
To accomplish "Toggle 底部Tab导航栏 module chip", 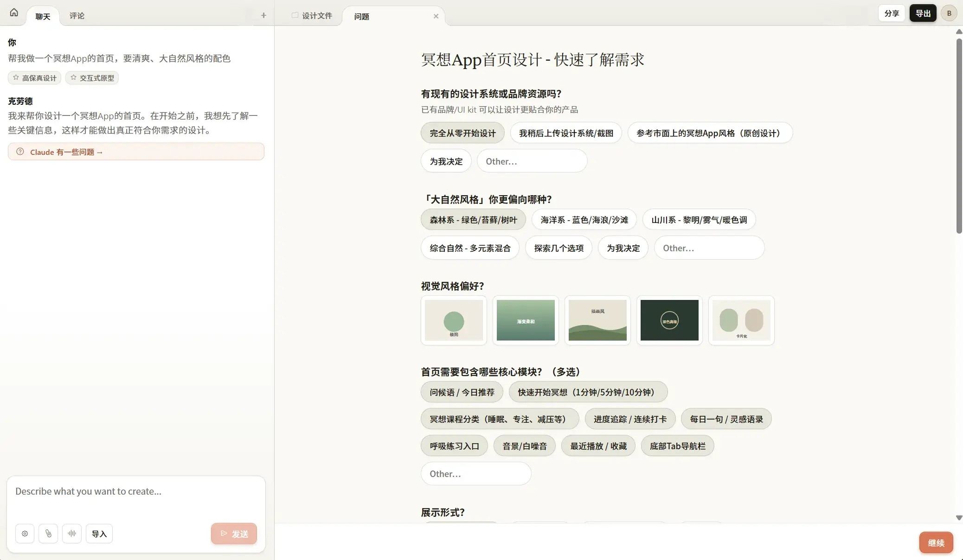I will tap(677, 446).
